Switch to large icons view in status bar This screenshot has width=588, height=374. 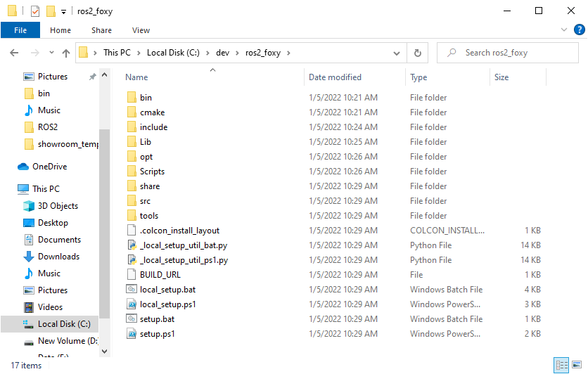[579, 366]
